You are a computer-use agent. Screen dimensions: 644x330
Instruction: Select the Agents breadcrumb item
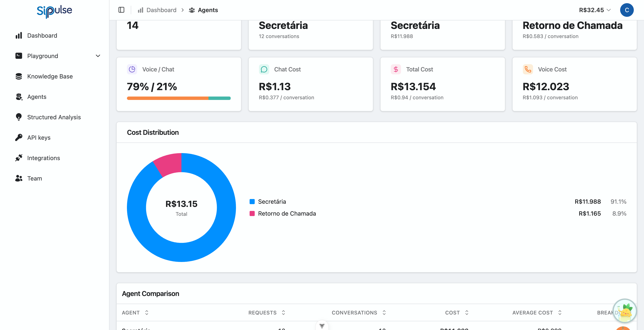tap(208, 10)
